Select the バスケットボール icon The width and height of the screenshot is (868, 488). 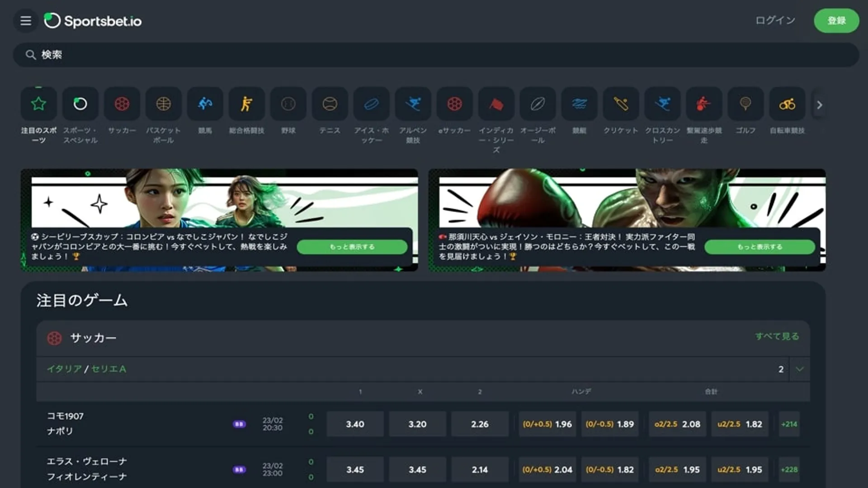pos(164,104)
